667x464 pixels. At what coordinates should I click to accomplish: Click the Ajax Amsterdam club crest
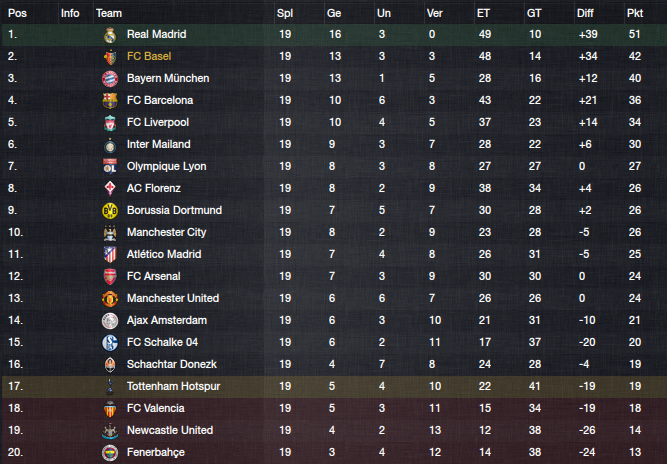(x=110, y=321)
